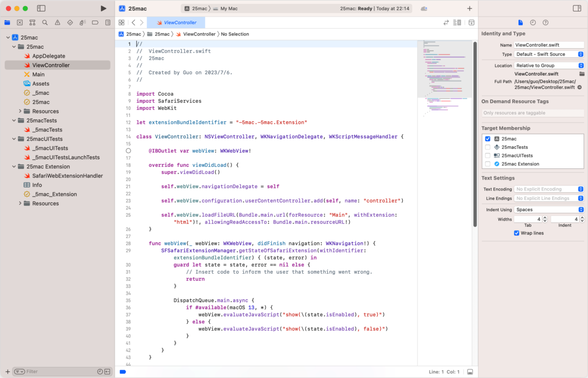Open the symbol navigator
588x378 pixels.
tap(32, 23)
